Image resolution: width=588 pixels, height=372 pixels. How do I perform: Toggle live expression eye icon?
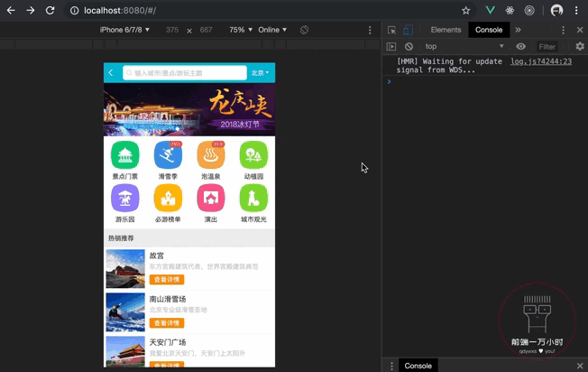tap(520, 46)
